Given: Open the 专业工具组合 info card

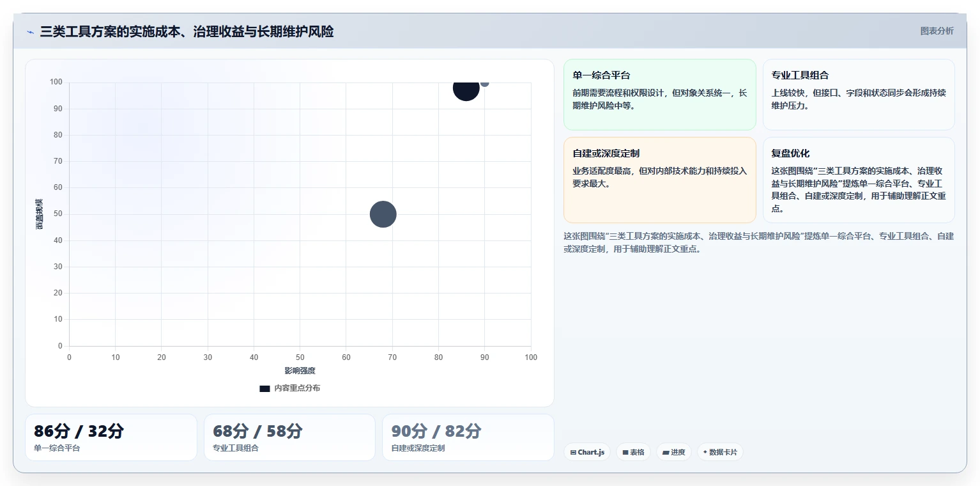Looking at the screenshot, I should [x=859, y=95].
